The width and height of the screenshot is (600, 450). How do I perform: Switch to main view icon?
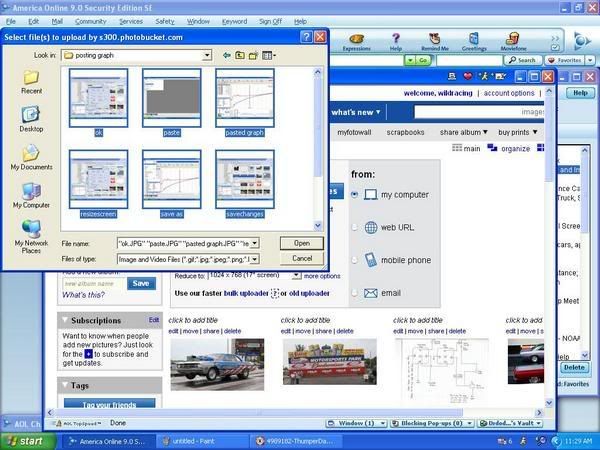[457, 148]
